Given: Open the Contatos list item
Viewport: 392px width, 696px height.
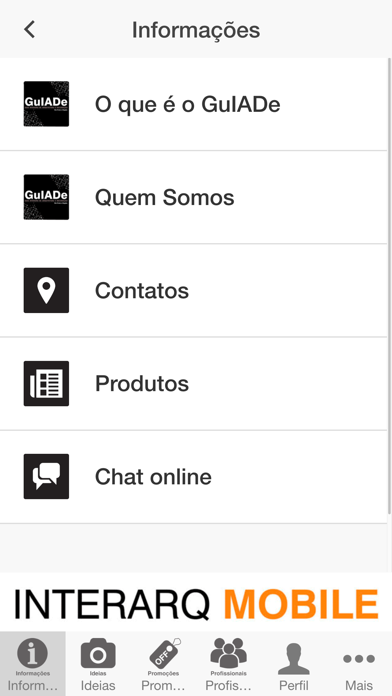Looking at the screenshot, I should 194,291.
